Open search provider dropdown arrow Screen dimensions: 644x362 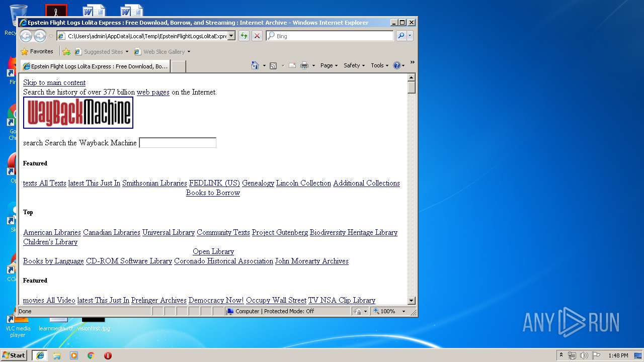coord(410,36)
